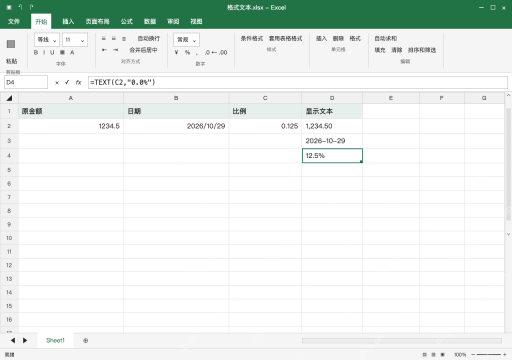Switch to Page Layout view in the status bar
Viewport: 512px width, 360px height.
433,355
